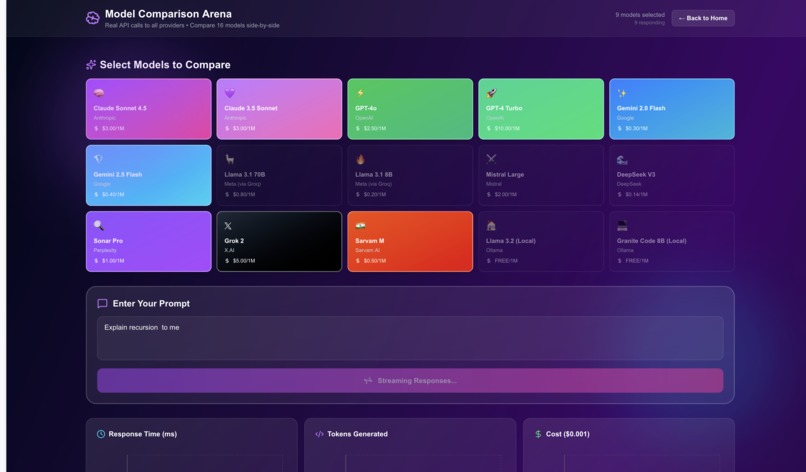Click 'FREE/1M' on Llama 3.2 (Local)
Screen dimensions: 806x472
point(506,261)
